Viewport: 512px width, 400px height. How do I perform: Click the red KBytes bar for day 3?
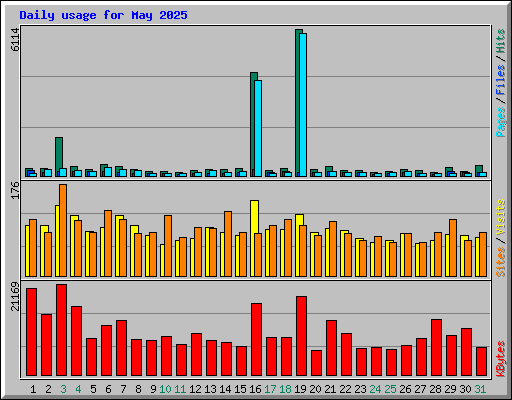tap(61, 330)
